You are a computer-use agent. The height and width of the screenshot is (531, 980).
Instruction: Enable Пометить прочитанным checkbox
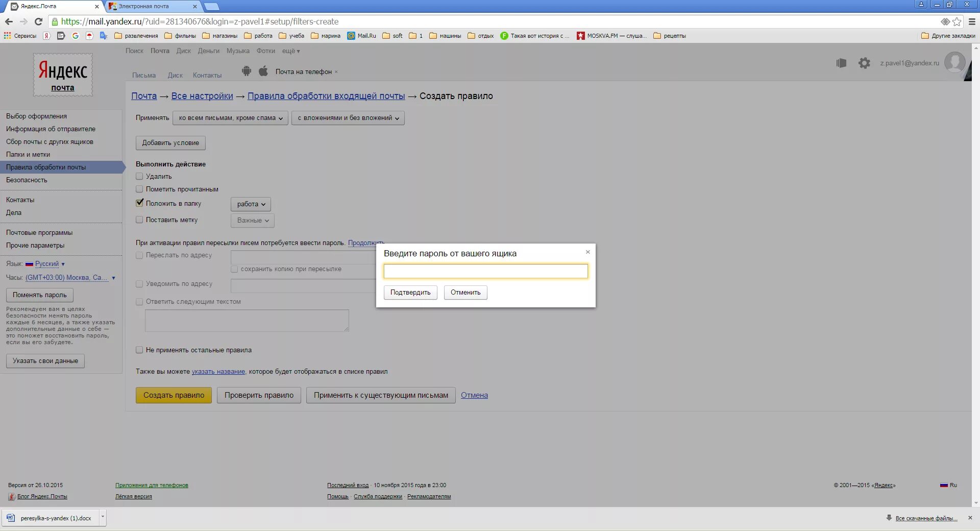point(139,189)
